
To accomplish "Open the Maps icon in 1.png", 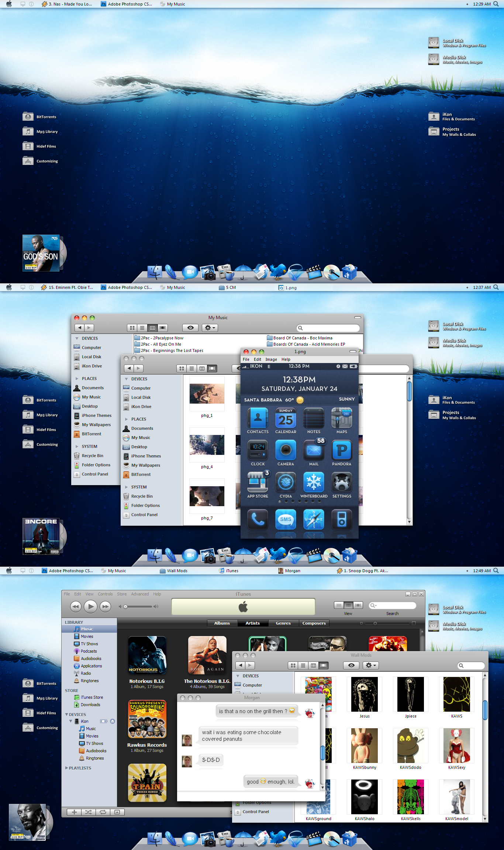I will (342, 418).
